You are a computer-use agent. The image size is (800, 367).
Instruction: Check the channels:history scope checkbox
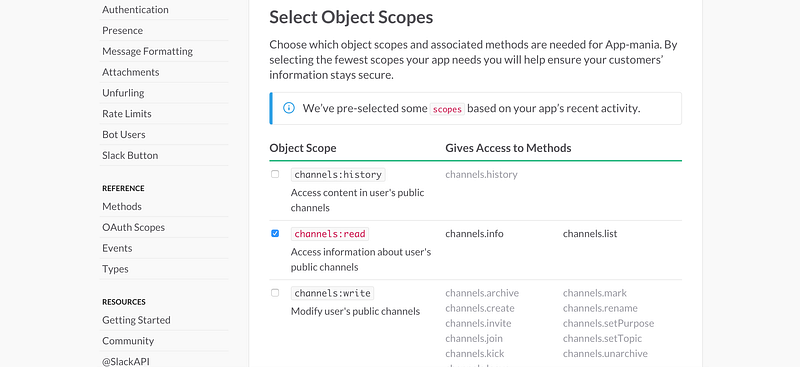275,174
